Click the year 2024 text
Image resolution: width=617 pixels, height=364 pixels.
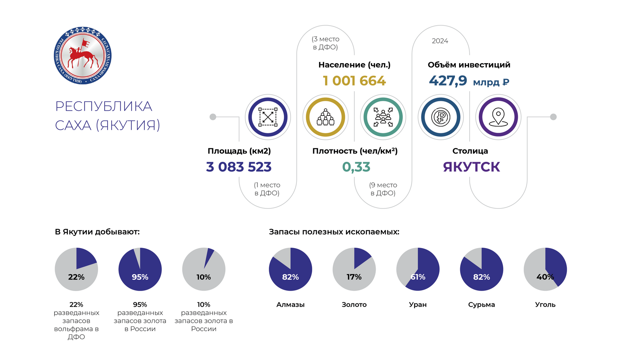[x=440, y=41]
